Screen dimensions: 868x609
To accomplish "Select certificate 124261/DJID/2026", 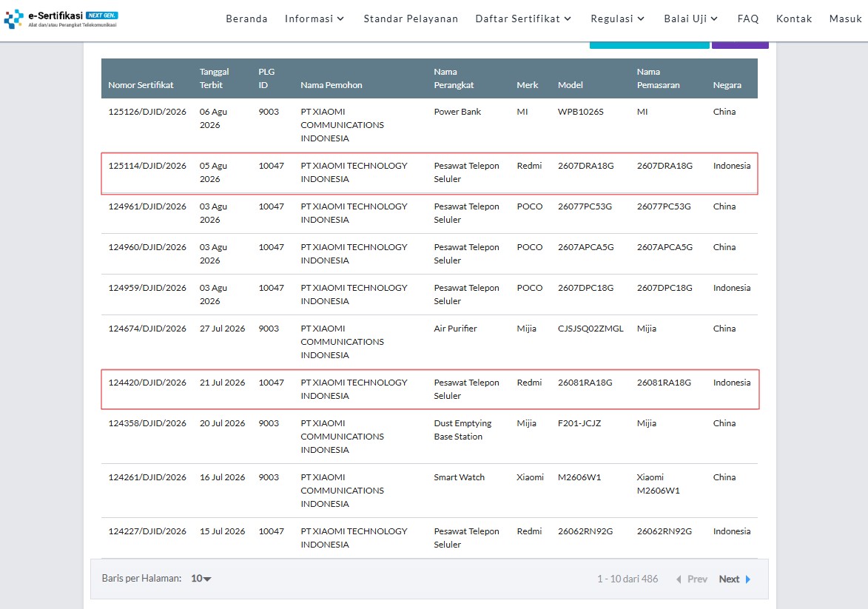I will (x=147, y=477).
